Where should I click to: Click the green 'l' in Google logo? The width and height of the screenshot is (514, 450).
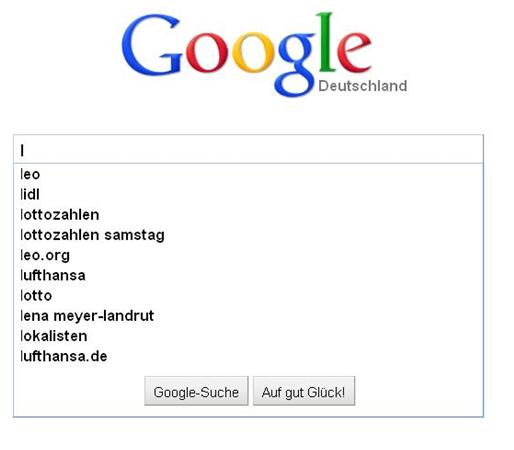click(x=326, y=42)
